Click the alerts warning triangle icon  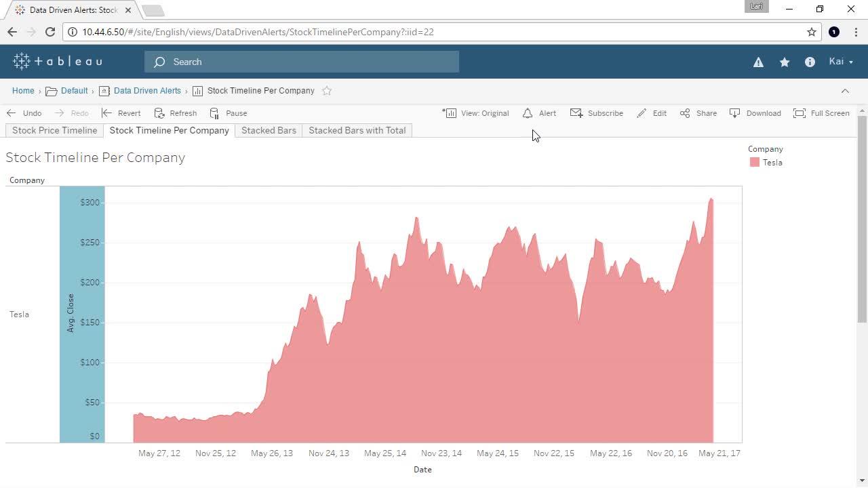coord(758,62)
